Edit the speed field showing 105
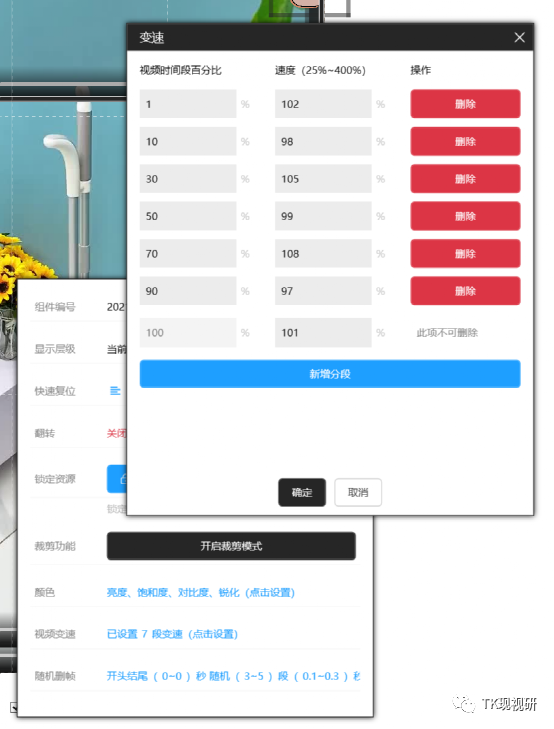 coord(323,179)
